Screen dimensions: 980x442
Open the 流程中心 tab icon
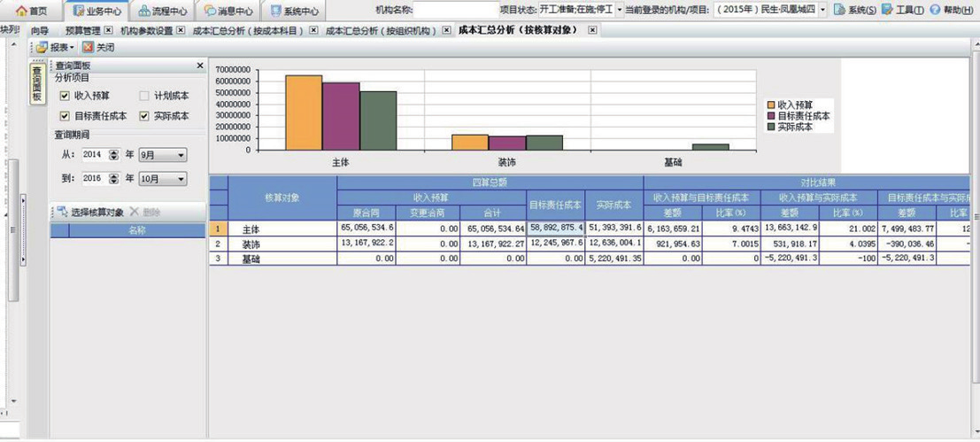(144, 11)
